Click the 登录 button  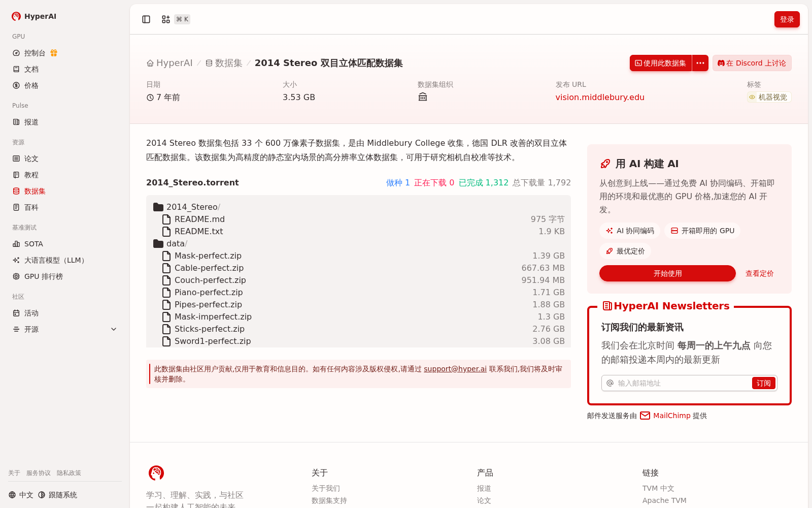(787, 19)
